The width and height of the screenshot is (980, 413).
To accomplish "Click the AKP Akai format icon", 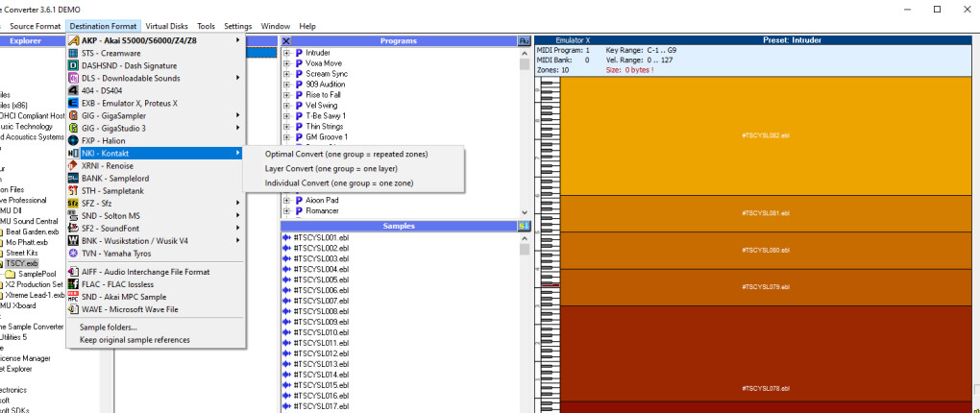I will pyautogui.click(x=73, y=40).
